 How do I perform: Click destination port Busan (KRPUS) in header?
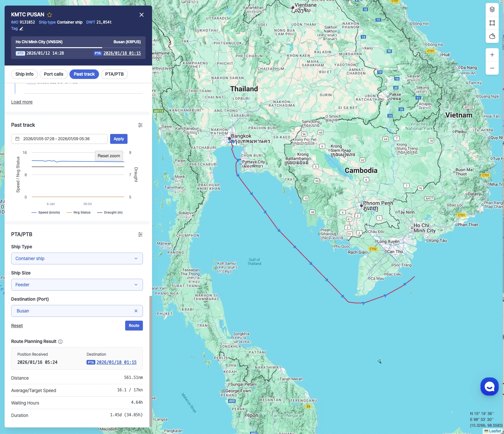(127, 42)
